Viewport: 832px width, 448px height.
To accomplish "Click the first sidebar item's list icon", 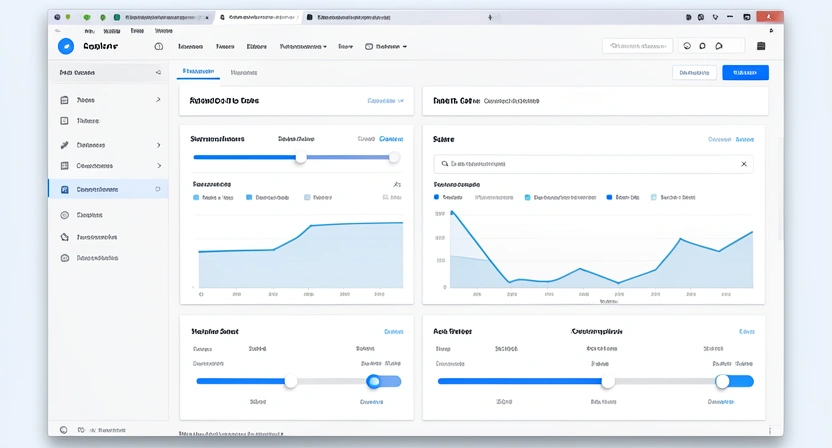I will (65, 100).
